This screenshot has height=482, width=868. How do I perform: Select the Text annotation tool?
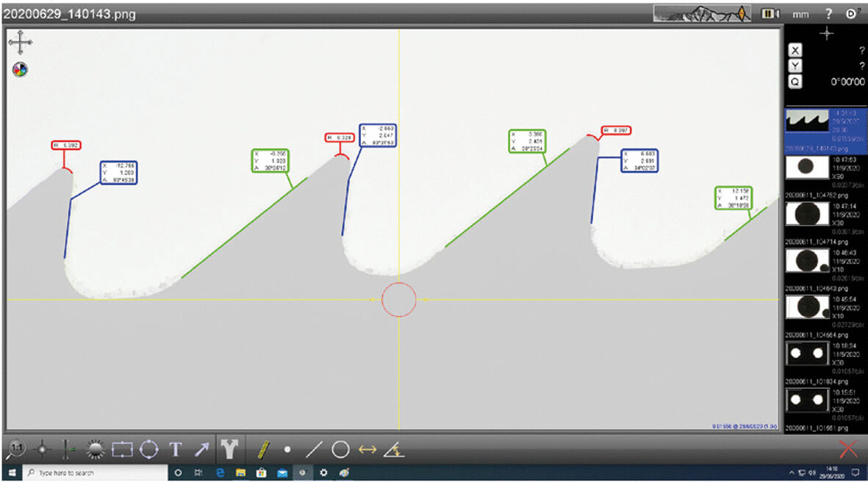click(176, 450)
